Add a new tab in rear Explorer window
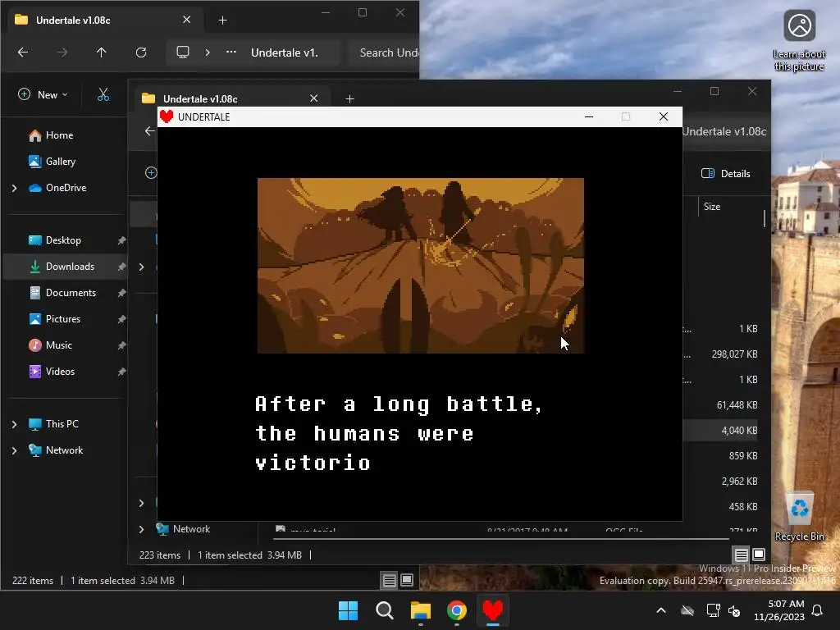Image resolution: width=840 pixels, height=630 pixels. (x=223, y=21)
